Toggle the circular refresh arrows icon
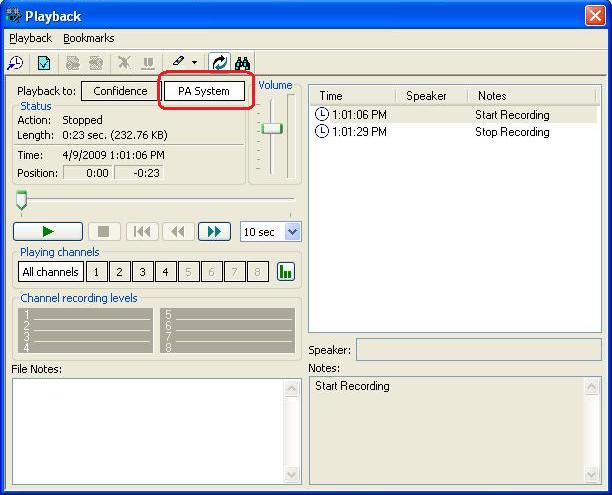Viewport: 612px width, 495px height. [219, 62]
